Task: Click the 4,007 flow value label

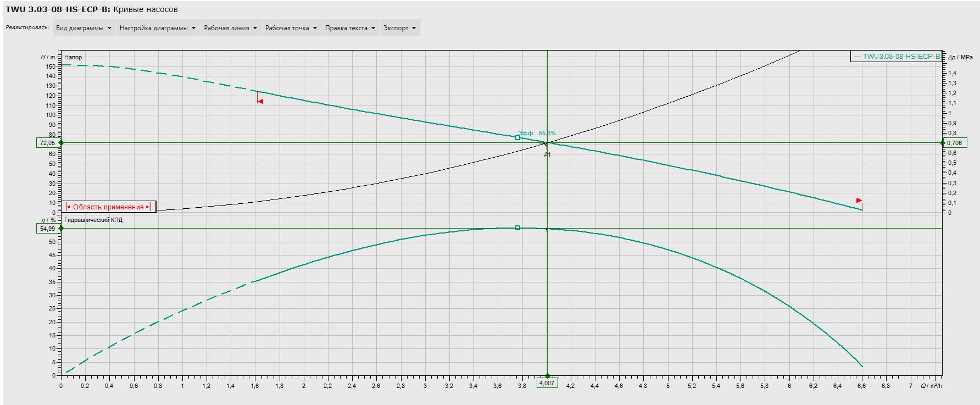Action: 547,383
